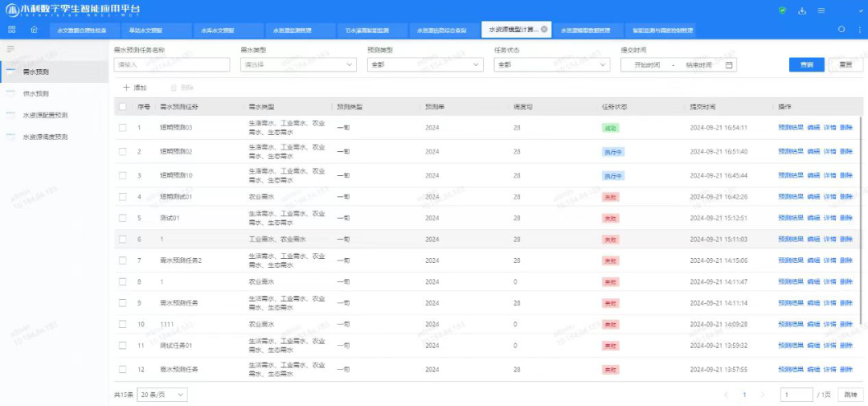Switch to the 单站水文预报 tab
The width and height of the screenshot is (868, 406).
point(145,31)
